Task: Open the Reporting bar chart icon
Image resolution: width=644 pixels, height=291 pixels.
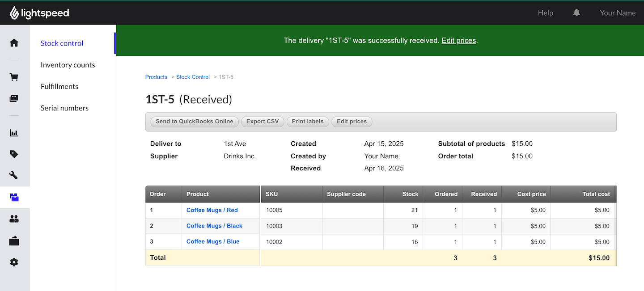Action: (14, 133)
